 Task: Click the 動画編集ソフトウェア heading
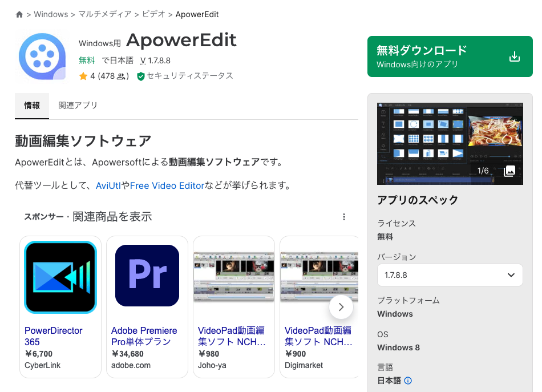click(x=83, y=141)
